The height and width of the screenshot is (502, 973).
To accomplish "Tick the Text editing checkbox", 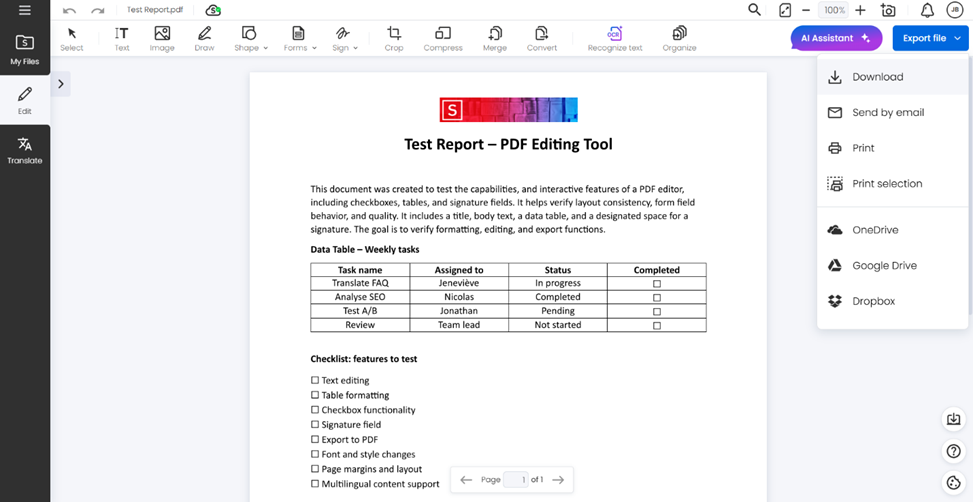I will pyautogui.click(x=315, y=380).
